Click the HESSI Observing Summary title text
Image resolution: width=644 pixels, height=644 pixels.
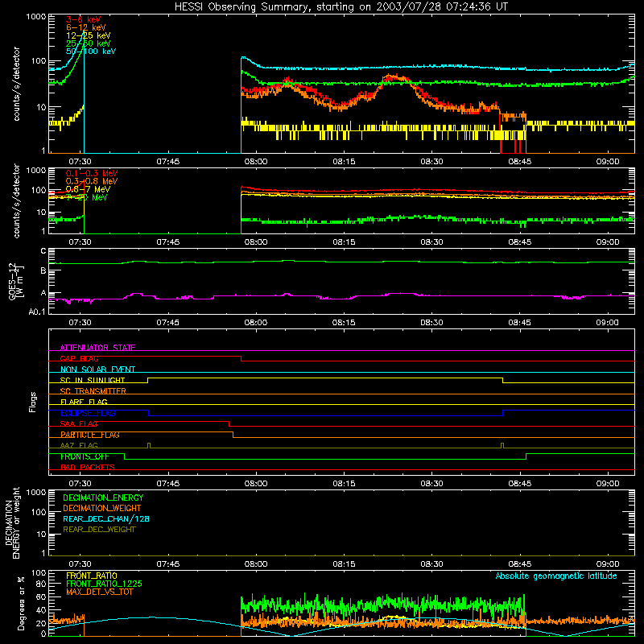341,7
